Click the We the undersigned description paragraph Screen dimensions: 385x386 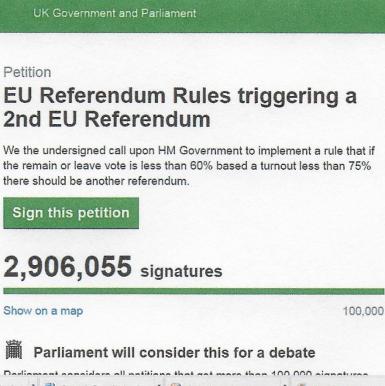[x=189, y=166]
